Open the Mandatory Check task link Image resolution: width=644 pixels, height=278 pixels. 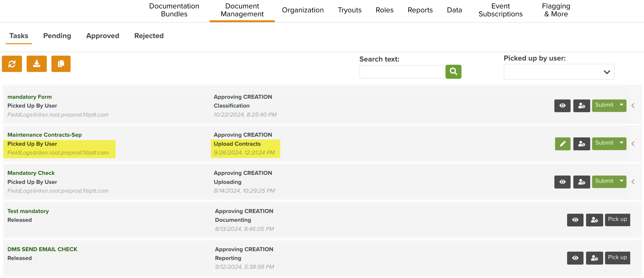pyautogui.click(x=31, y=173)
